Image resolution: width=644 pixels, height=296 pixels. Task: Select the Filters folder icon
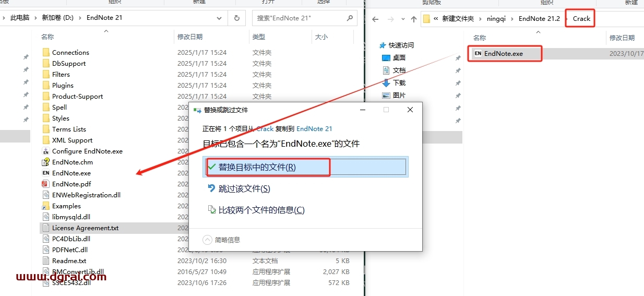46,74
